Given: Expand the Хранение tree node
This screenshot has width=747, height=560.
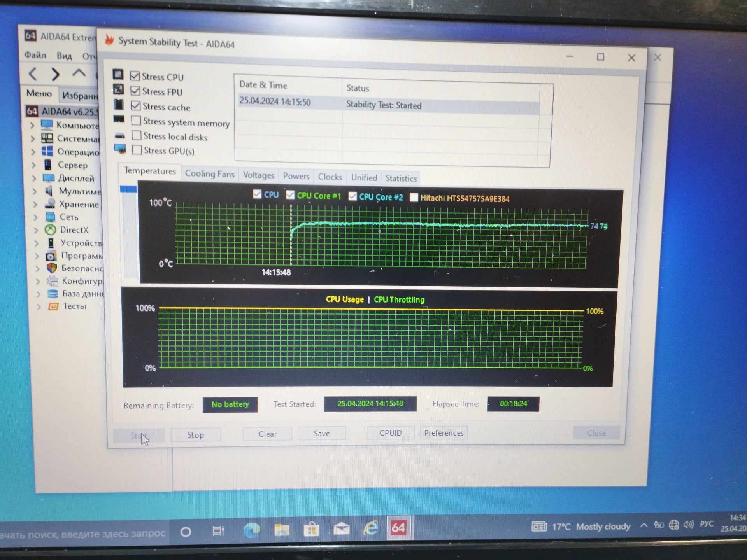Looking at the screenshot, I should pyautogui.click(x=35, y=204).
